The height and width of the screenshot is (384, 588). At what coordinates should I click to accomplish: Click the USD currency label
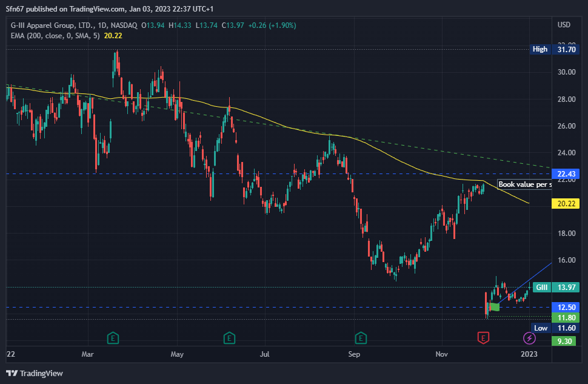pyautogui.click(x=564, y=25)
